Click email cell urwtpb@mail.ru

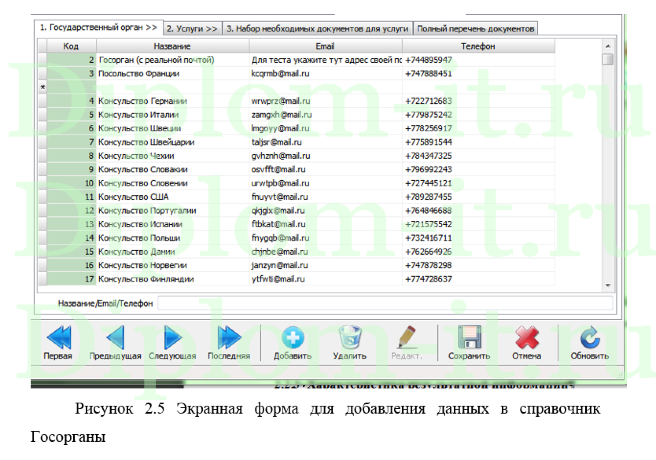pyautogui.click(x=325, y=183)
